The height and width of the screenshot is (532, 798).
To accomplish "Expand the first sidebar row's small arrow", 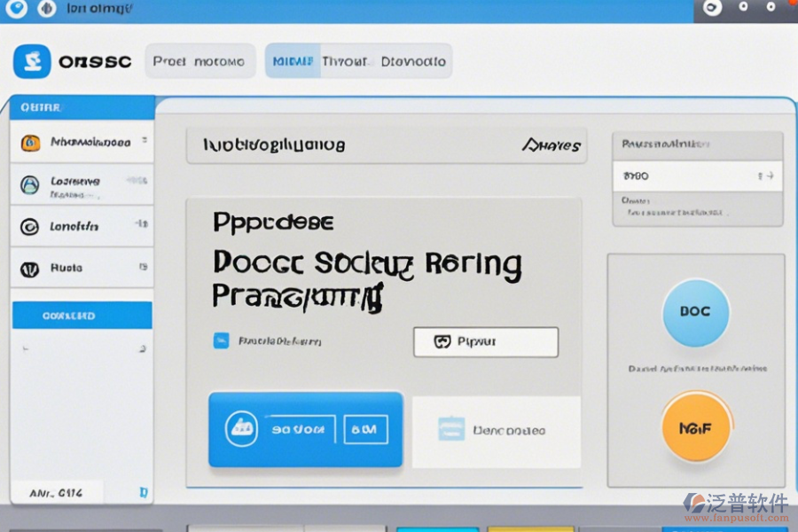I will (145, 140).
